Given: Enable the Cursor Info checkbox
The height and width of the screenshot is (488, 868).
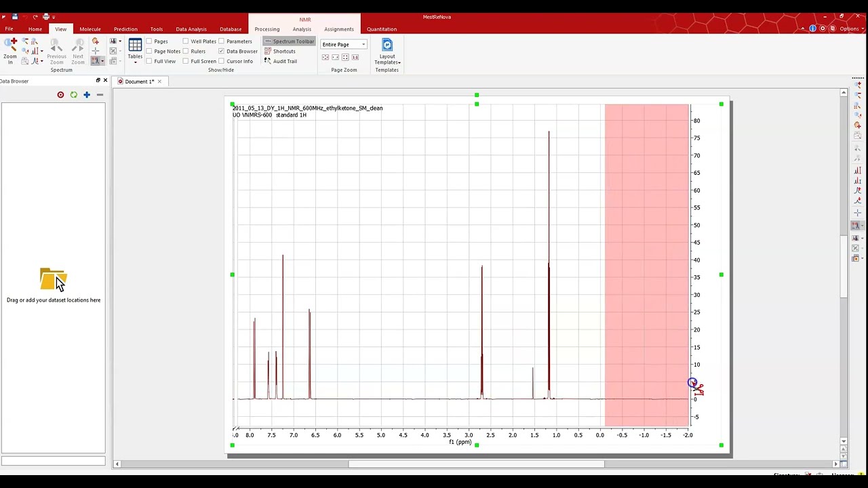Looking at the screenshot, I should click(221, 61).
